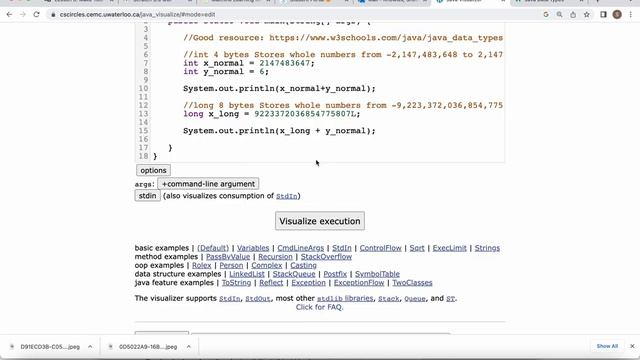This screenshot has width=640, height=360.
Task: Load the ExceptionFlow example
Action: (x=359, y=282)
